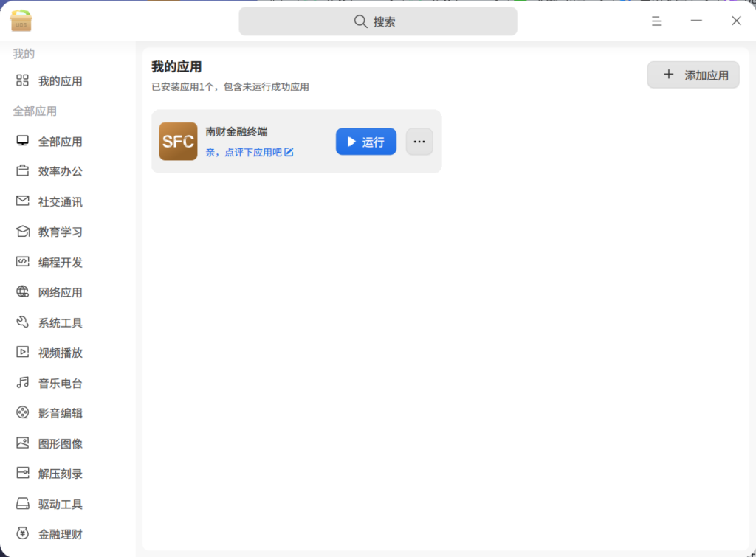
Task: Select 系统工具 in the sidebar
Action: [x=60, y=323]
